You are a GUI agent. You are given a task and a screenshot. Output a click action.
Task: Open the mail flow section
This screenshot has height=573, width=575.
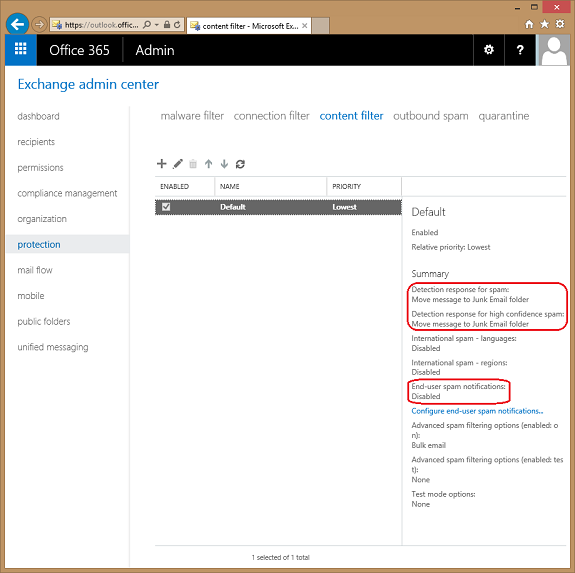click(35, 270)
